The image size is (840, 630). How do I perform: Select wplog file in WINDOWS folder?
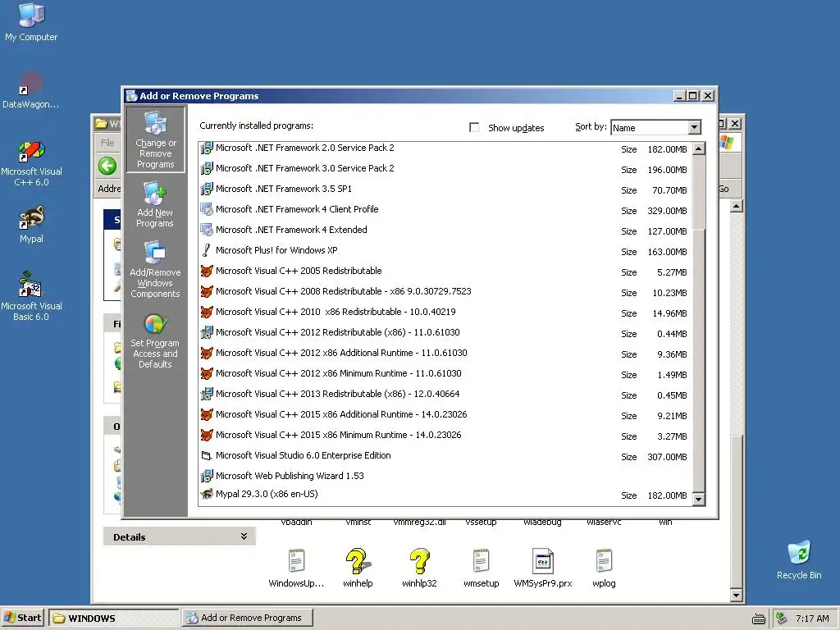604,568
